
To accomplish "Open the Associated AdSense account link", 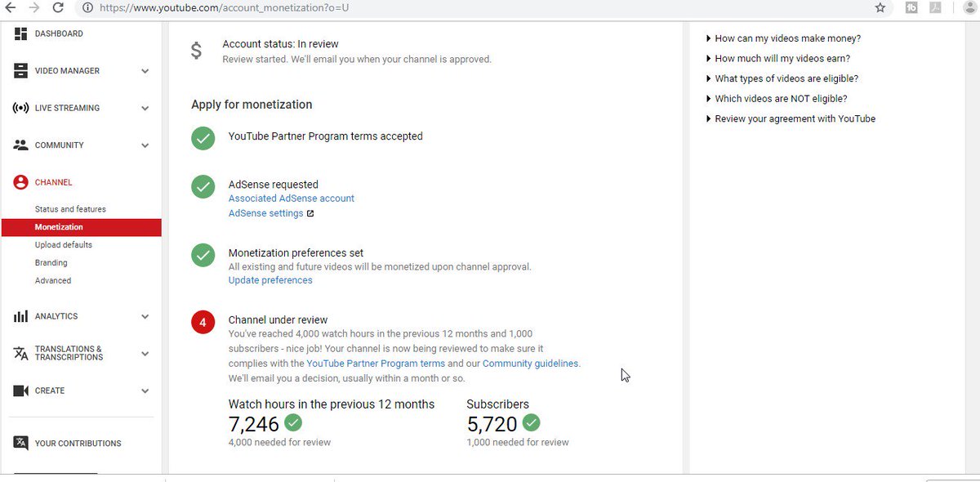I will click(x=292, y=199).
